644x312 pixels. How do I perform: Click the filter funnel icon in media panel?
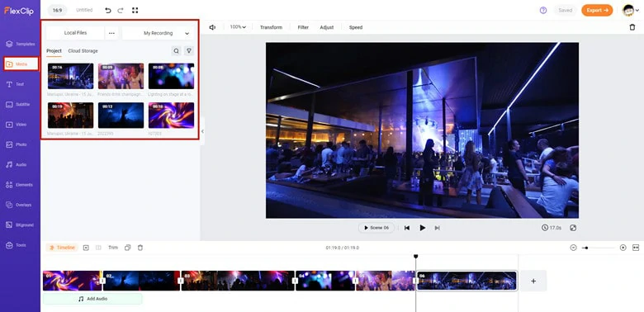(x=189, y=51)
